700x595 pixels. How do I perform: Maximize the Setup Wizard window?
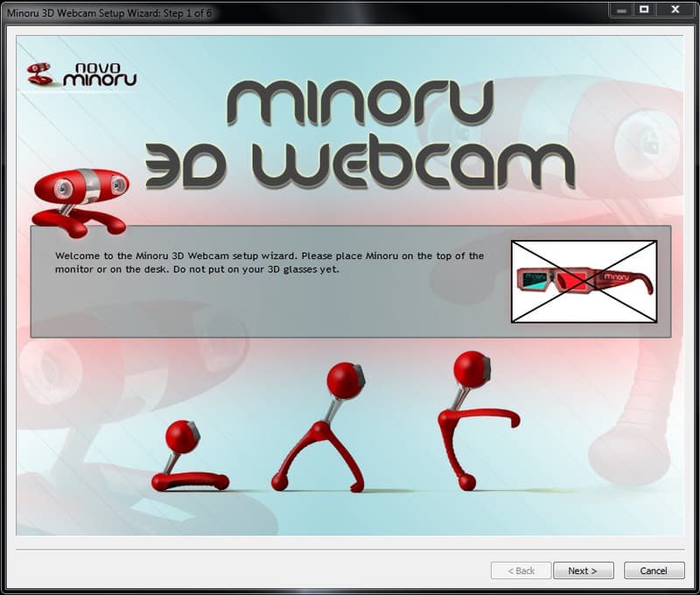click(644, 10)
